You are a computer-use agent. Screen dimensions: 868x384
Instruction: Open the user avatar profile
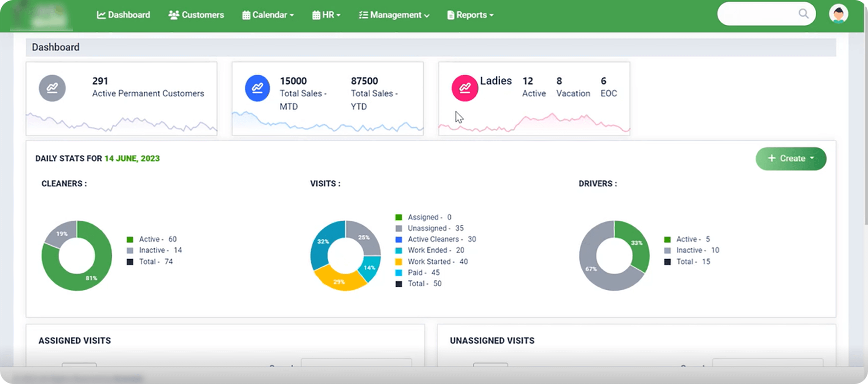[x=839, y=14]
